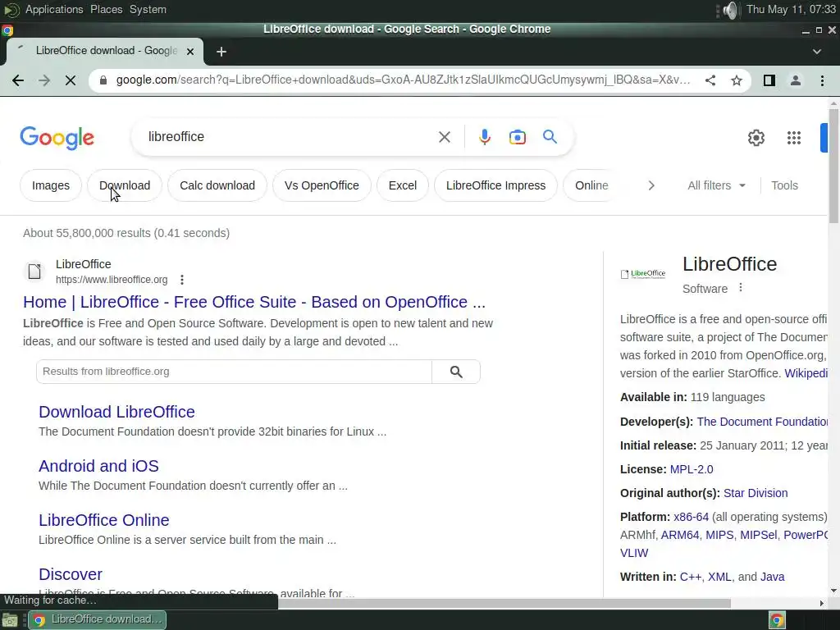Open a new browser tab
This screenshot has width=840, height=630.
[221, 52]
